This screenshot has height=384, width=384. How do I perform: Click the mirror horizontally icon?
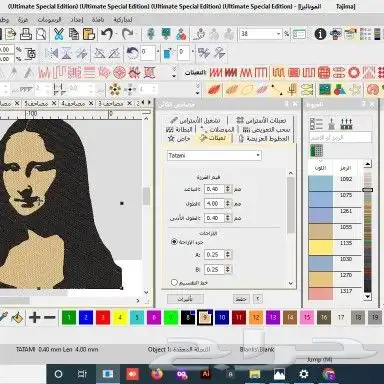pyautogui.click(x=52, y=53)
